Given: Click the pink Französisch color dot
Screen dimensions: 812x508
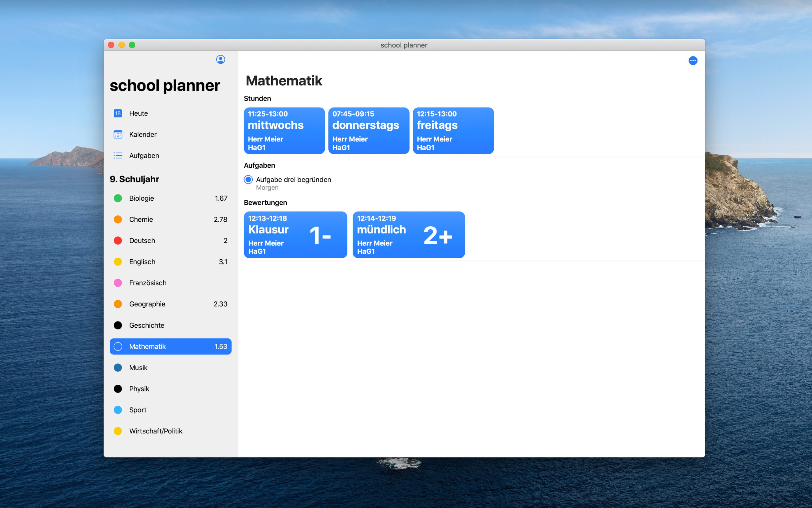Looking at the screenshot, I should [x=118, y=283].
